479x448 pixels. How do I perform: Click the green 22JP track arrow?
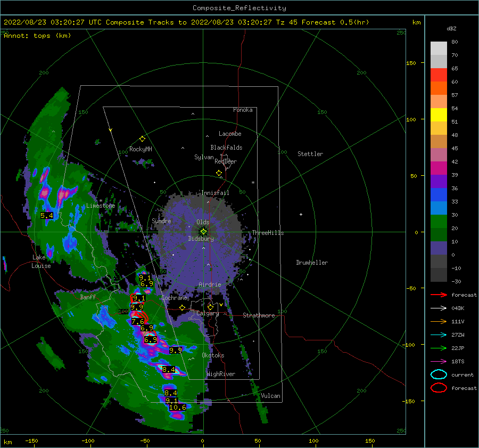pos(439,348)
